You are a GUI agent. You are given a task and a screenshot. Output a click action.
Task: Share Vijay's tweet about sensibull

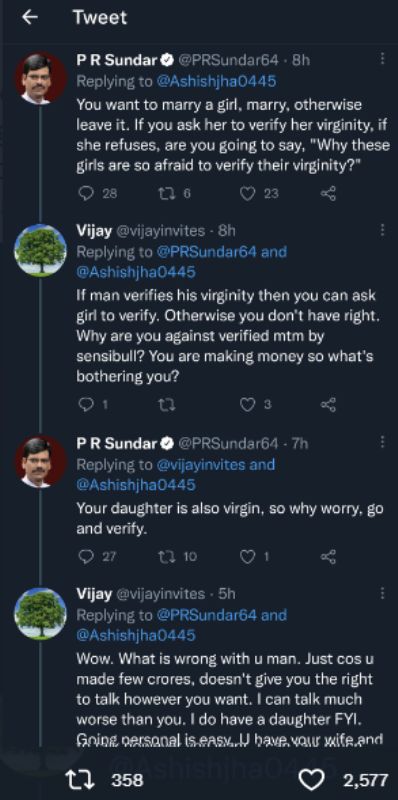328,405
